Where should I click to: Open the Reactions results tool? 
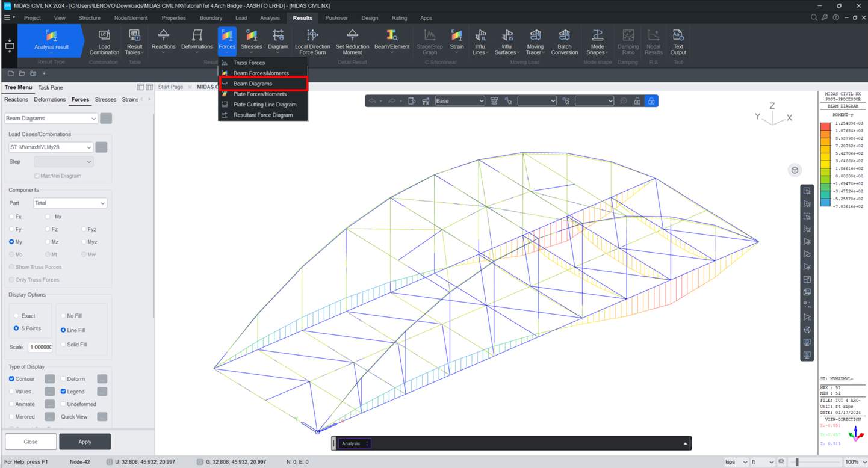163,40
